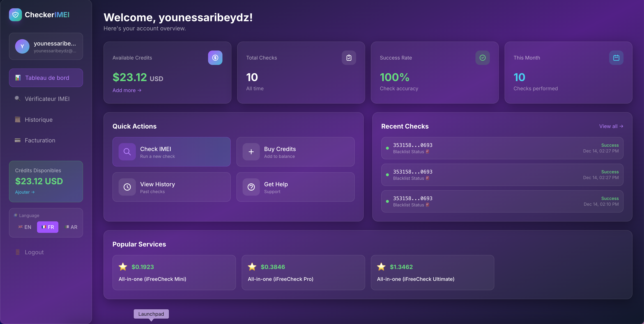Viewport: 644px width, 324px height.
Task: Click the CheckerIMEI shield logo icon
Action: pyautogui.click(x=15, y=15)
